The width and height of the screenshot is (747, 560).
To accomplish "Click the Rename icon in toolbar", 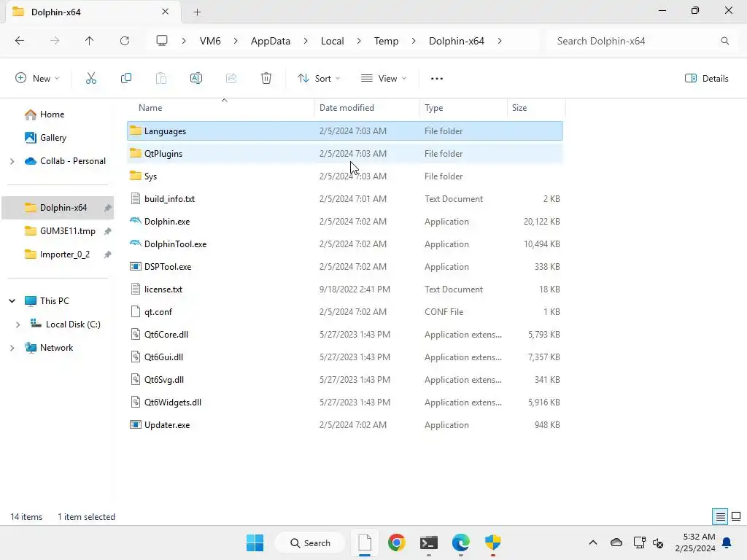I will click(196, 79).
